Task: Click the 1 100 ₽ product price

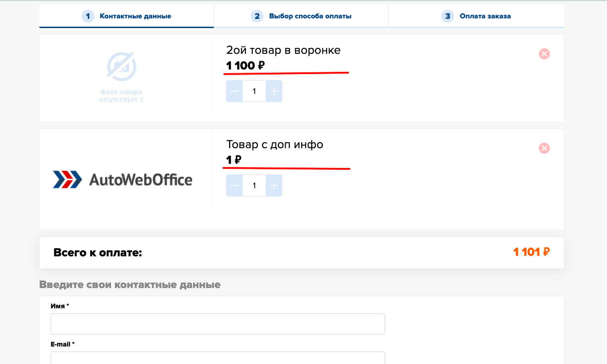Action: [245, 66]
